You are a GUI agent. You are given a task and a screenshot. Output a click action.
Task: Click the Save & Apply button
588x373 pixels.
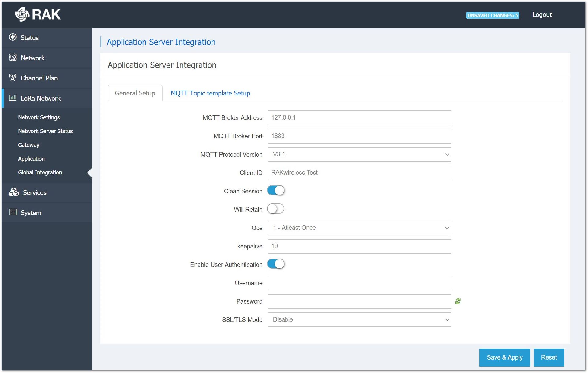point(504,357)
